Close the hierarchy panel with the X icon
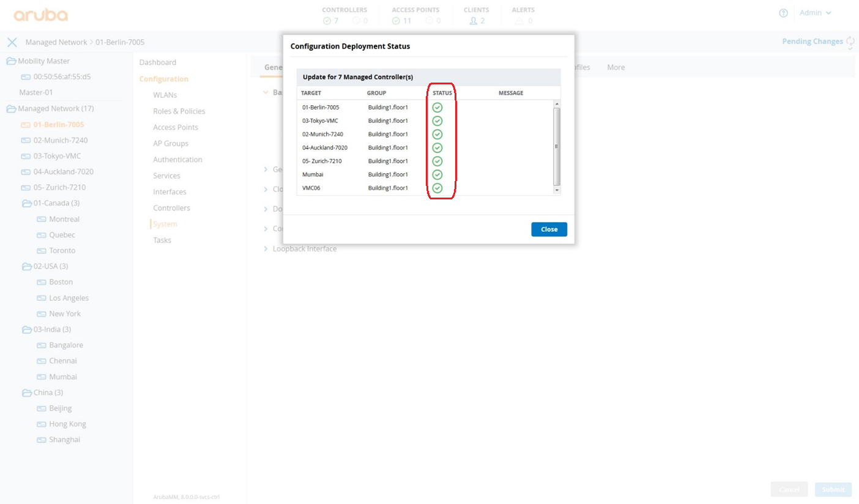The height and width of the screenshot is (504, 859). pyautogui.click(x=12, y=42)
